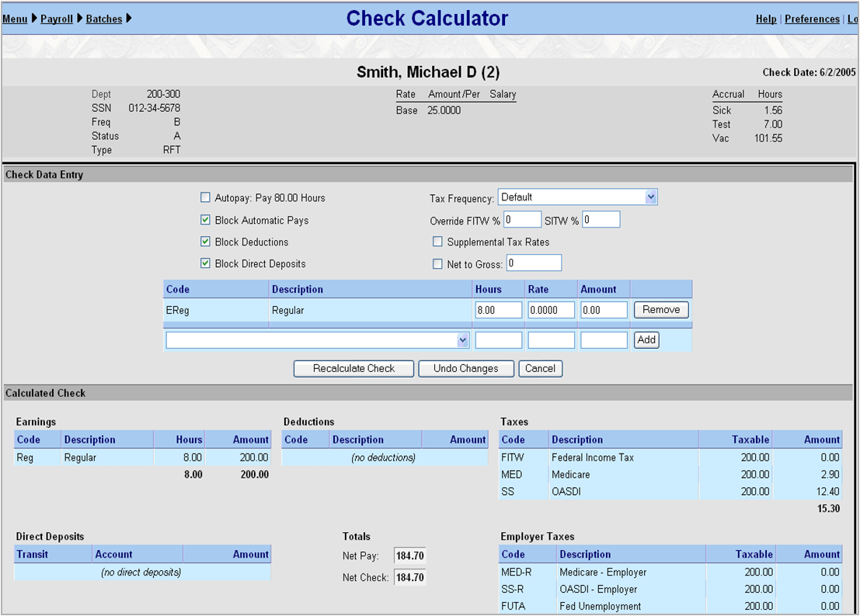Screen dimensions: 860x616
Task: Click the Vac accrual hours 101.55
Action: tap(768, 138)
